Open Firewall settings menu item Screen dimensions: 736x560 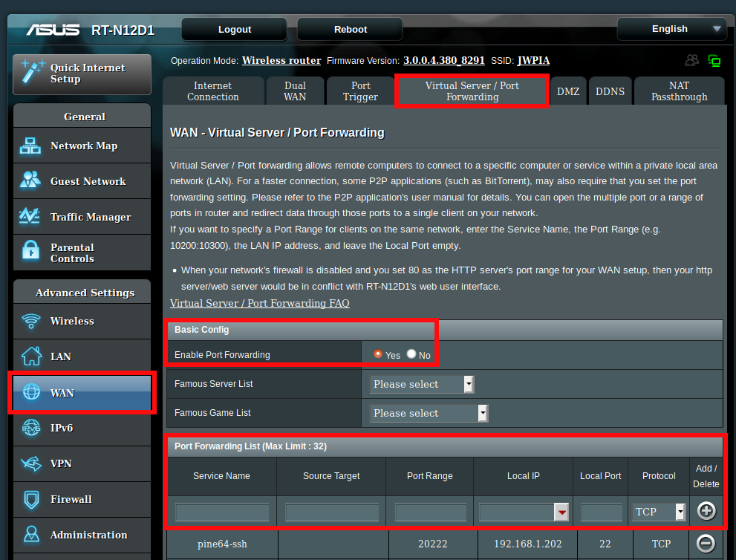pos(82,499)
